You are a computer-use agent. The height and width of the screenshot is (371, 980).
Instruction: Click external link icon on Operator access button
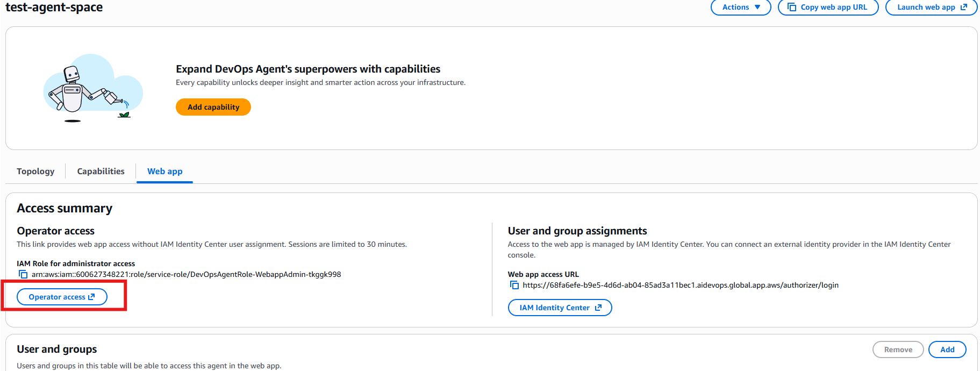91,297
